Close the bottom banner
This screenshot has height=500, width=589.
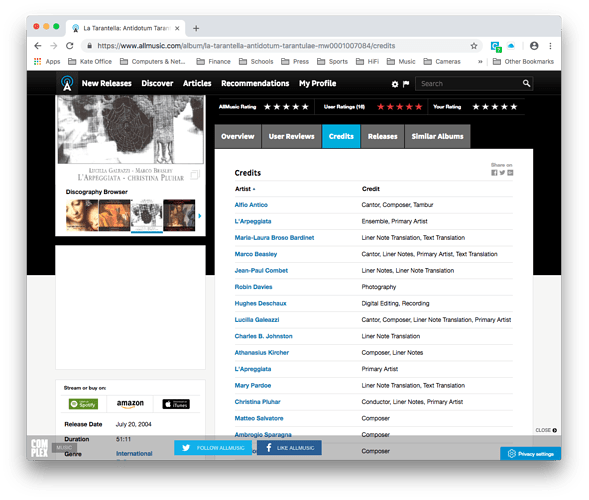click(546, 430)
